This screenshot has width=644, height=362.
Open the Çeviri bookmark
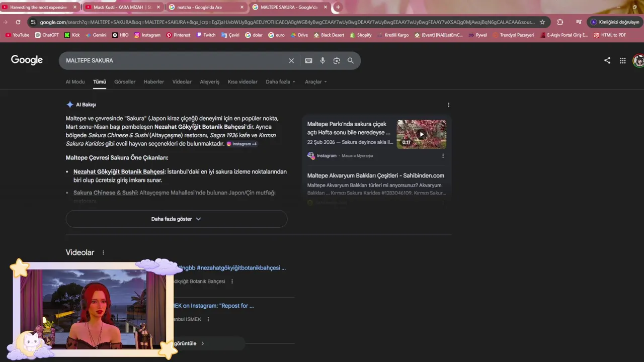230,35
